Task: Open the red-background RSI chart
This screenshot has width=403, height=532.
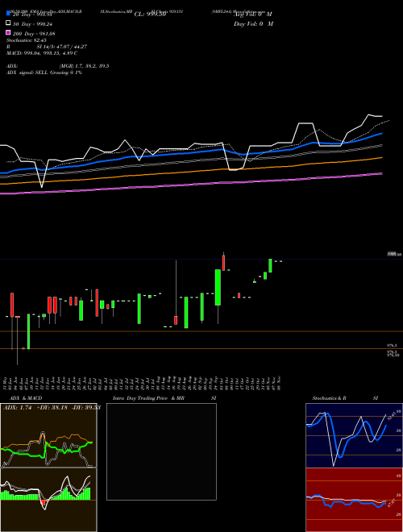Action: tap(354, 500)
